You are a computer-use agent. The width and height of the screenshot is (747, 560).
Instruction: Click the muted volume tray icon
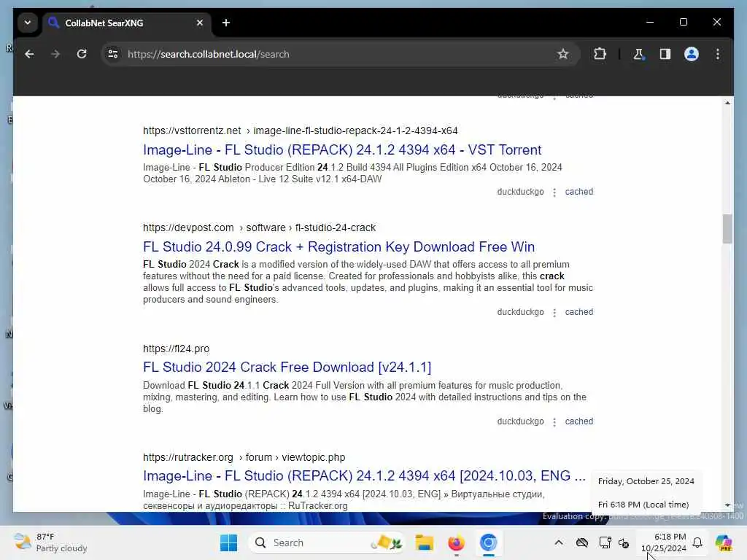pos(624,542)
